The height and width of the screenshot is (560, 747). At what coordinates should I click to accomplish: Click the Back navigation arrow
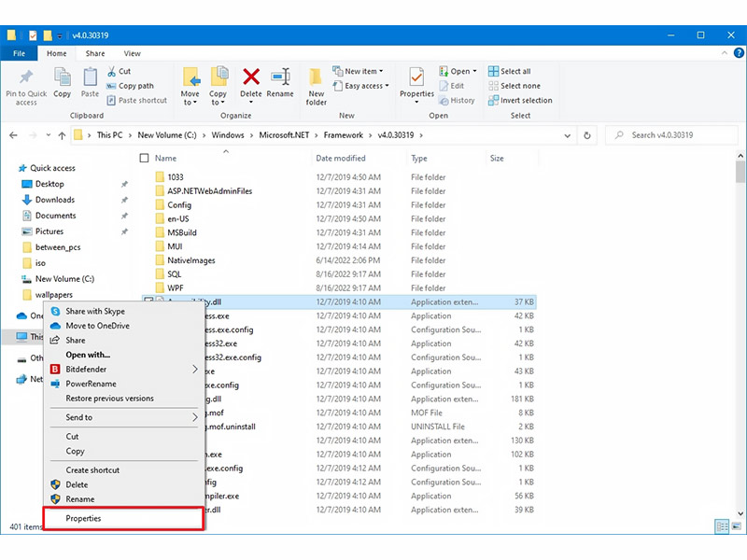tap(13, 135)
